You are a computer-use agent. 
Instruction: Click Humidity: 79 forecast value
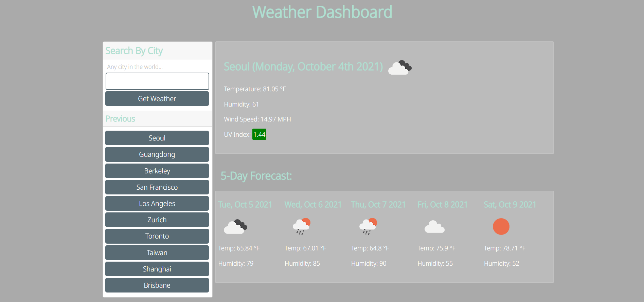point(236,264)
